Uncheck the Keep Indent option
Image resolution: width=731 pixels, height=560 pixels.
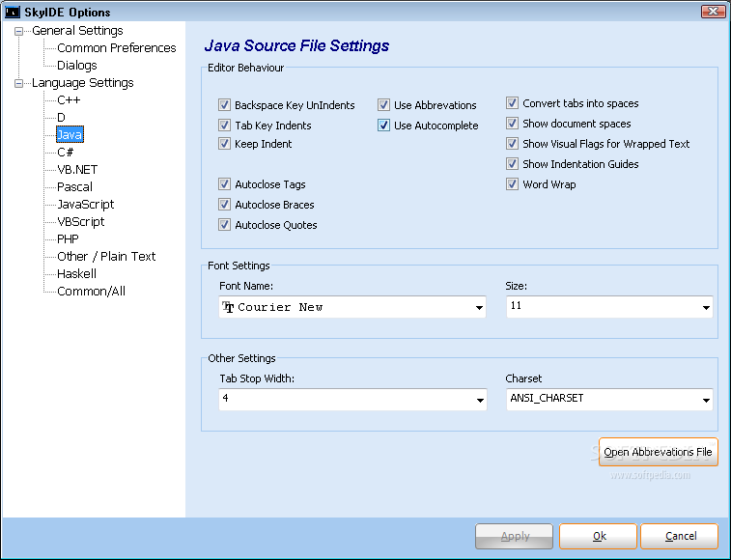click(224, 143)
